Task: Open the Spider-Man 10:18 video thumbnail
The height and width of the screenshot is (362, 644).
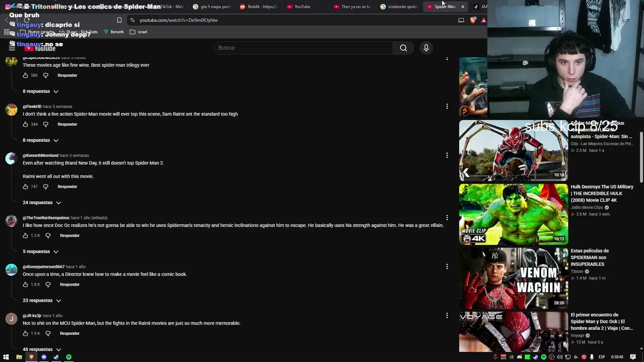Action: tap(513, 150)
